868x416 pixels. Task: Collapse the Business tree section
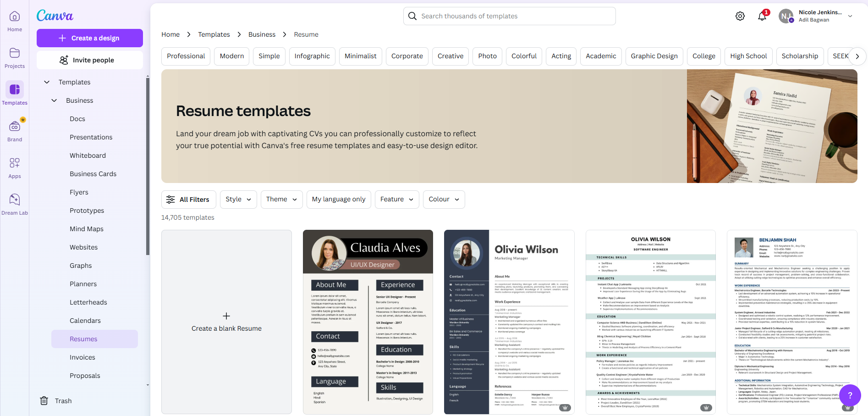(x=54, y=100)
